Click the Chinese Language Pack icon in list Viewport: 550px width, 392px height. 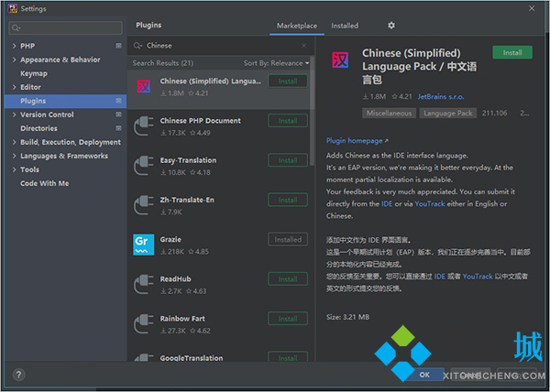tap(144, 86)
